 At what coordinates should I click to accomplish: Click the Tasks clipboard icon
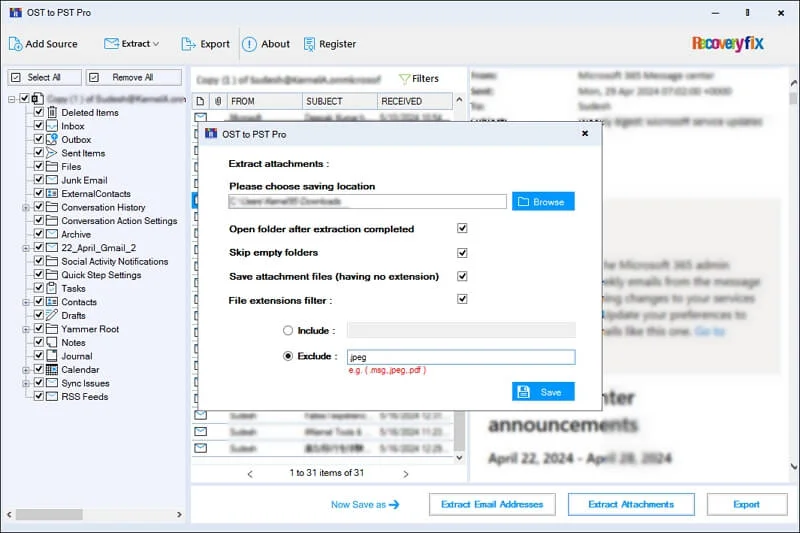[52, 288]
